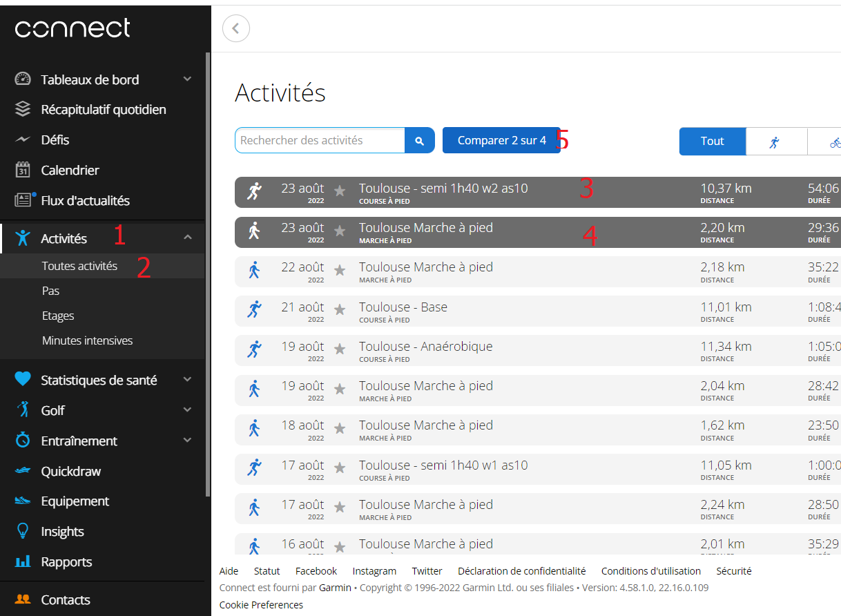The height and width of the screenshot is (616, 841).
Task: Click the sidebar vertical scrollbar
Action: (x=208, y=275)
